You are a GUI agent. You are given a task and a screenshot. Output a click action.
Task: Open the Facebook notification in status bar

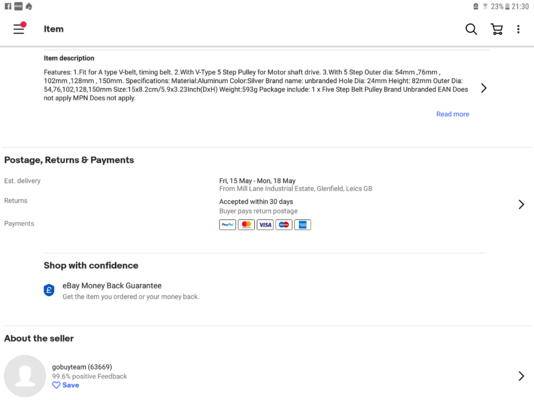pyautogui.click(x=8, y=6)
